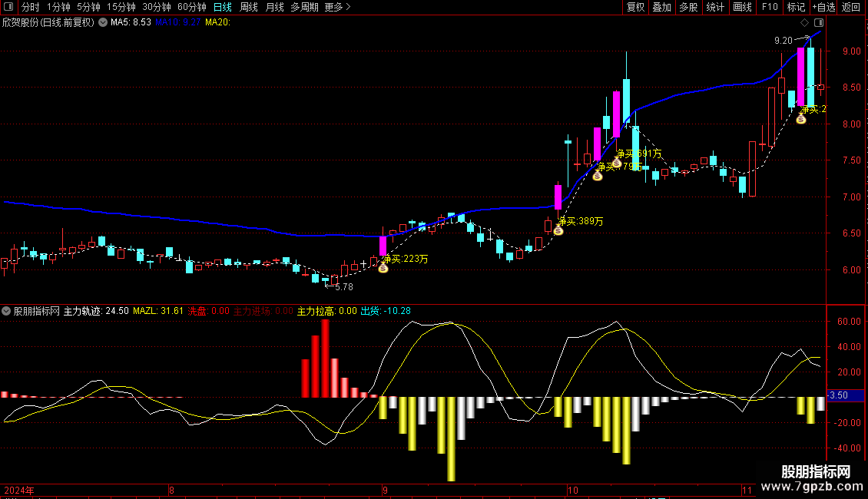This screenshot has width=868, height=499.
Task: Open the sub-chart indicator dropdown arrow
Action: pyautogui.click(x=6, y=311)
